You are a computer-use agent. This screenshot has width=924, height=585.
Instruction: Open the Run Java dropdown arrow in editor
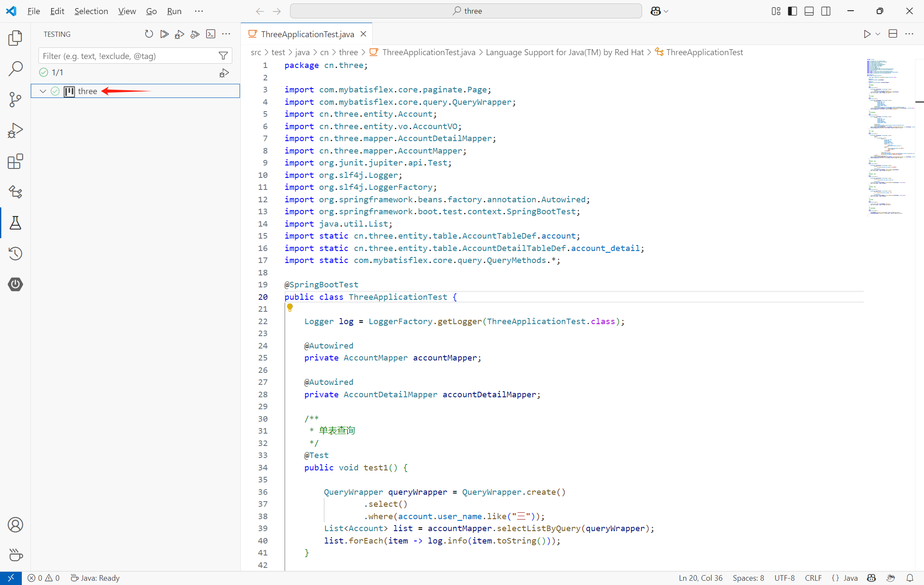[x=878, y=34]
